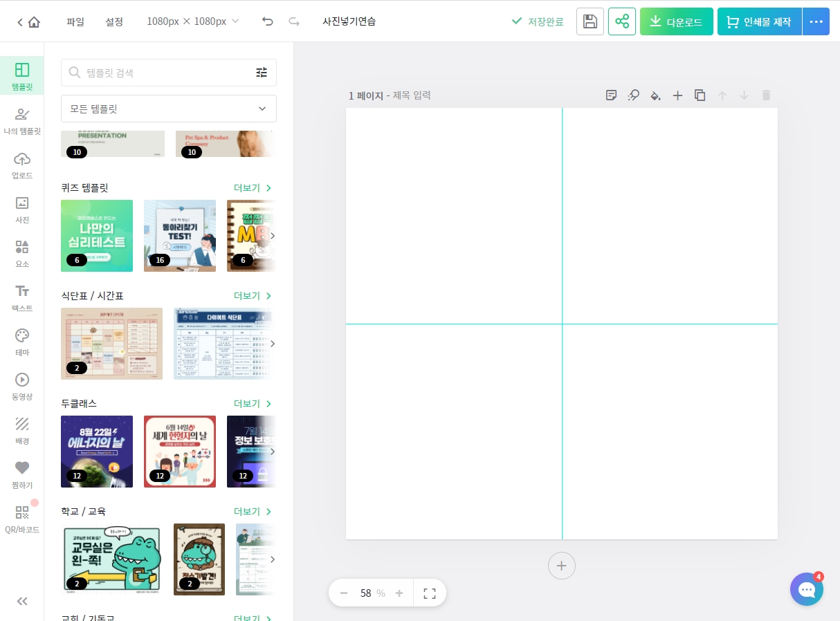The width and height of the screenshot is (840, 621).
Task: Go back home via house icon
Action: [33, 21]
